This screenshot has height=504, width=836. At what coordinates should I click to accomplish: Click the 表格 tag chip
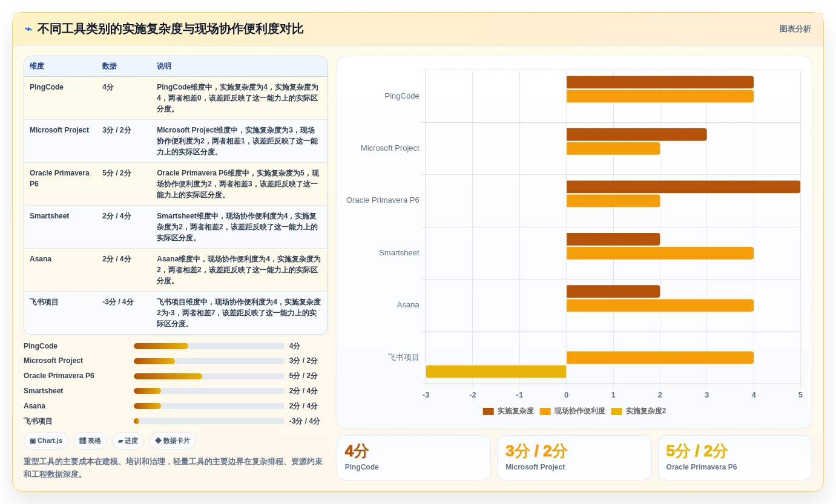point(90,441)
